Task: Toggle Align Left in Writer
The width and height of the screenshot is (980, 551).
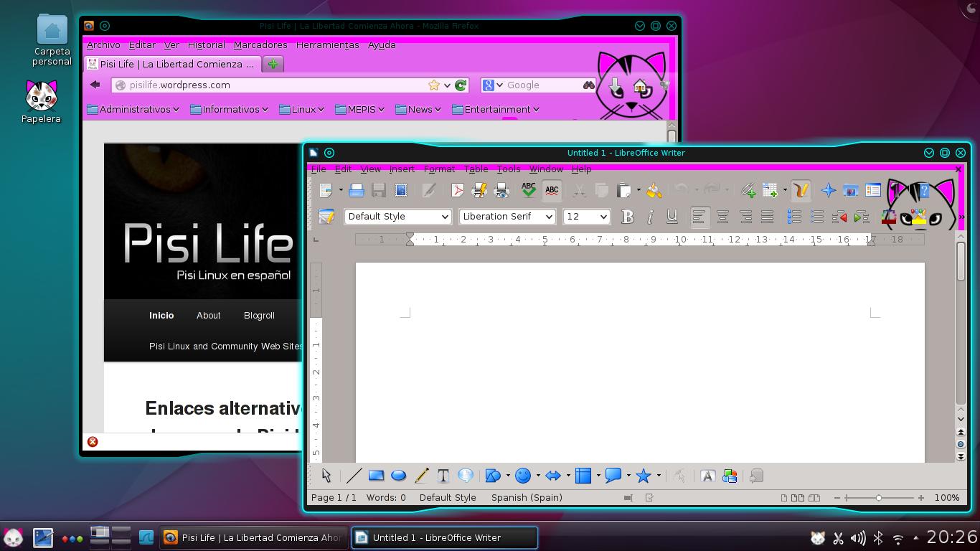Action: pos(699,217)
